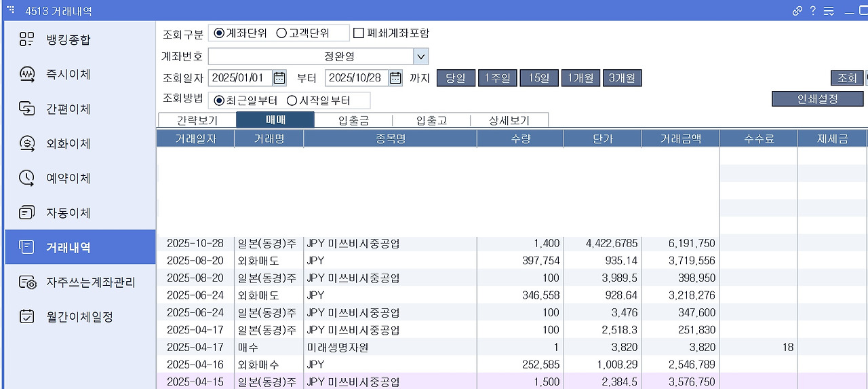Click the 예약이체 clock icon
Screen dimensions: 868x389
(x=26, y=178)
